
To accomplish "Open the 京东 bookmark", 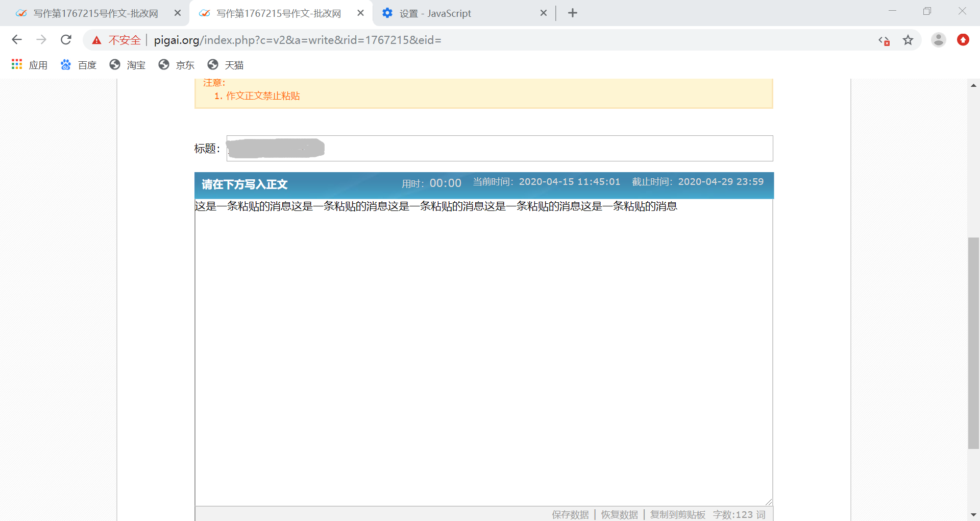I will tap(177, 65).
